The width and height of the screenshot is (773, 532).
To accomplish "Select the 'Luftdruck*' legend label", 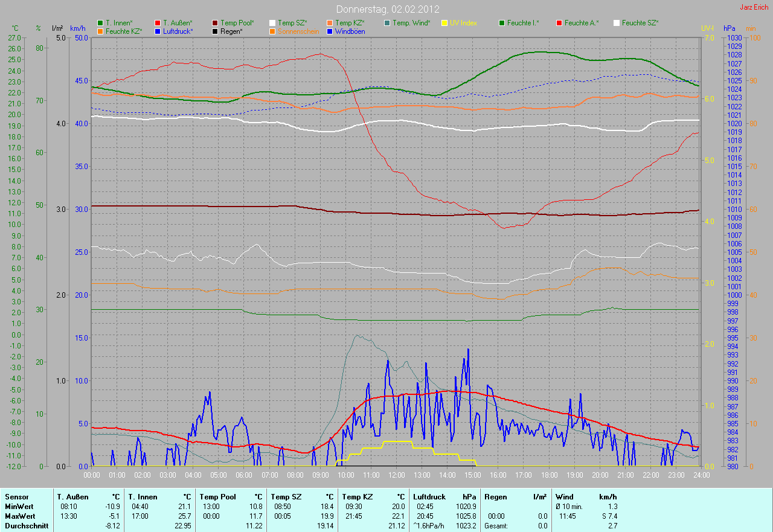I will coord(178,31).
